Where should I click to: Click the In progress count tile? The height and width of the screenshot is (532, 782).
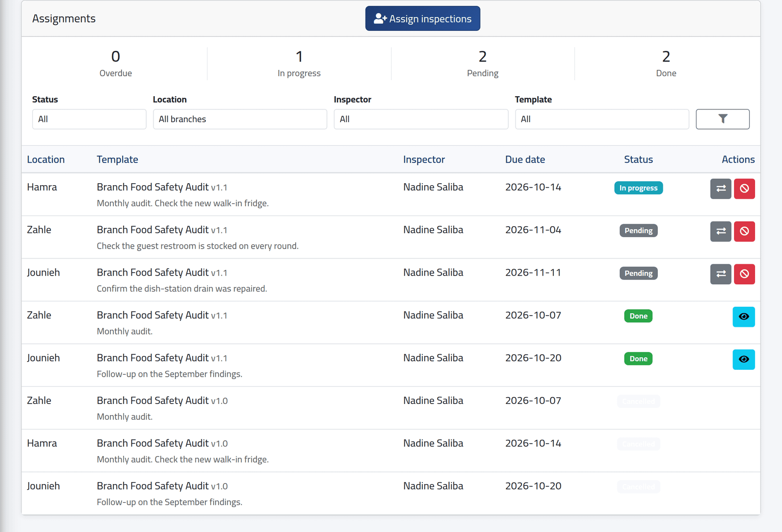coord(299,64)
